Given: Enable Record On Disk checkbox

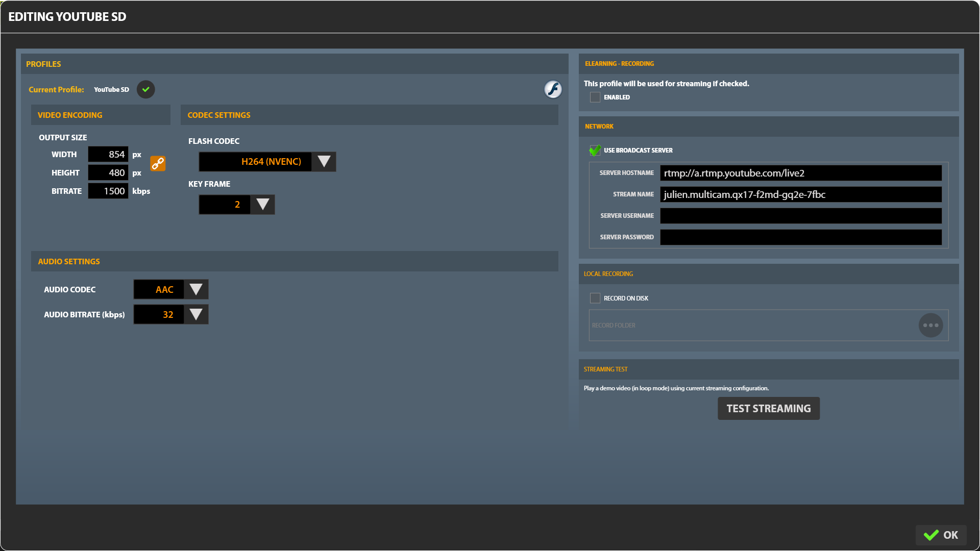Looking at the screenshot, I should coord(595,298).
